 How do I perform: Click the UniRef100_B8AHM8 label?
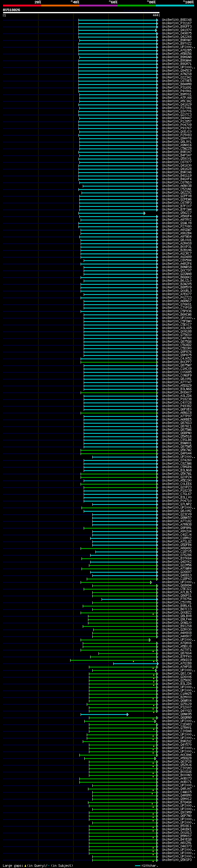click(x=177, y=84)
